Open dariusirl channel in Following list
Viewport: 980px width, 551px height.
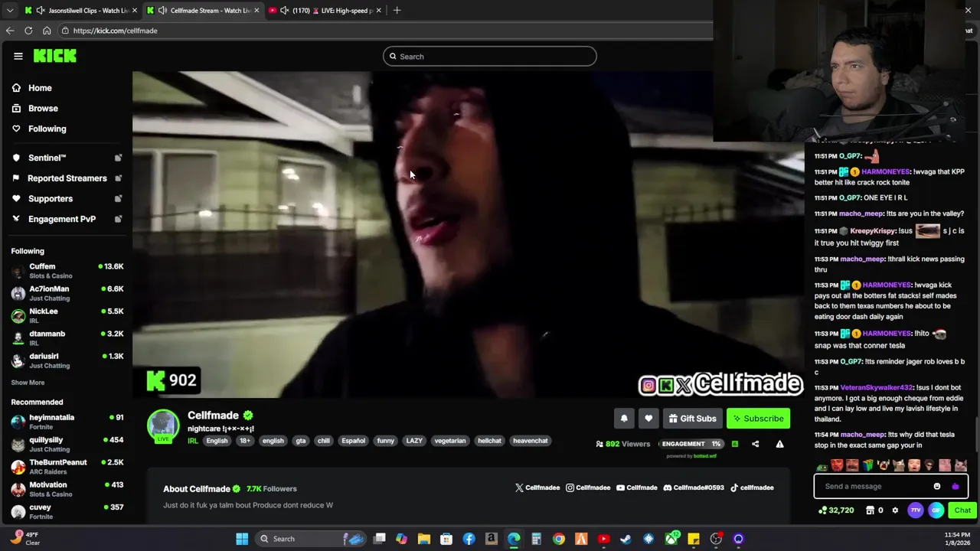67,360
